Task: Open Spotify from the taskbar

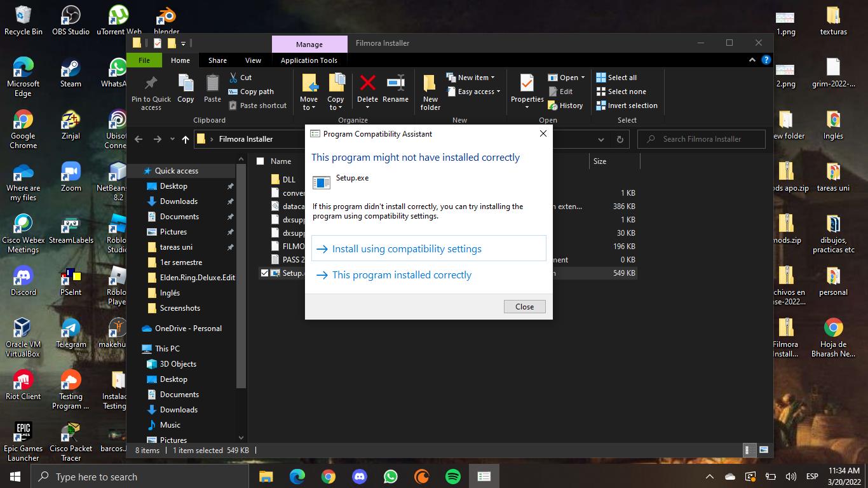Action: click(453, 477)
